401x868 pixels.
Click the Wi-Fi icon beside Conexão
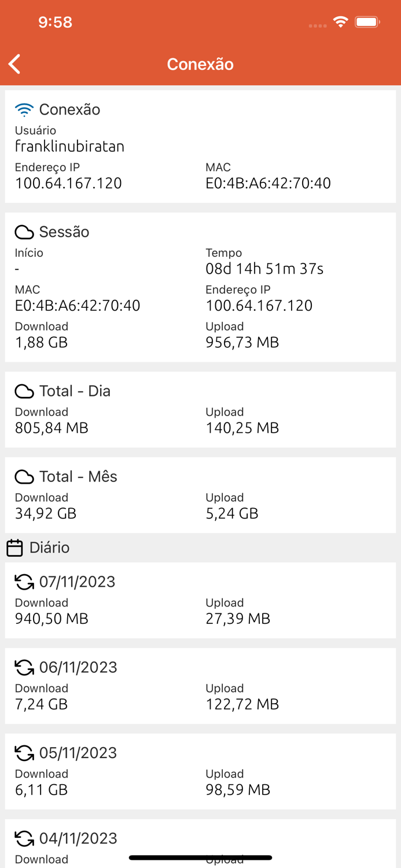24,109
